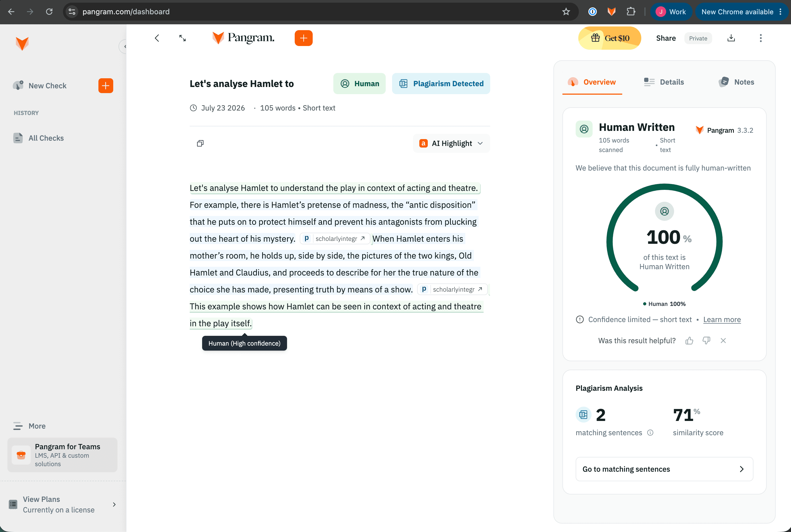This screenshot has width=791, height=532.
Task: Collapse the left sidebar panel
Action: point(124,47)
